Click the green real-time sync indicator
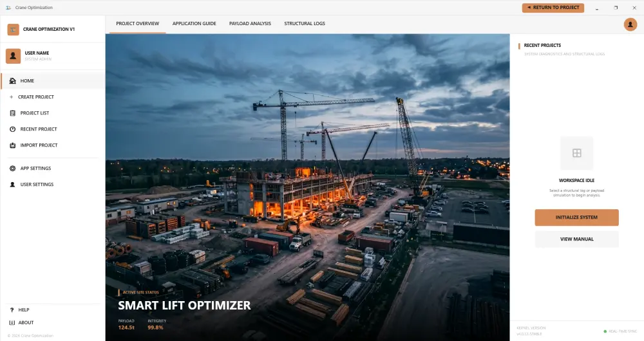644x341 pixels. point(605,331)
